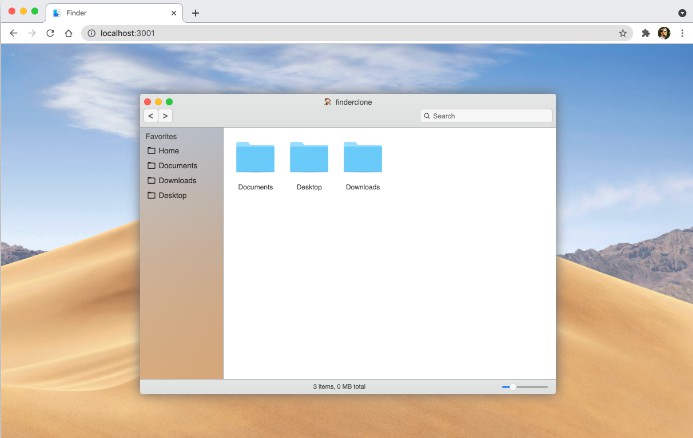Reload the browser page
This screenshot has height=438, width=693.
[x=50, y=33]
